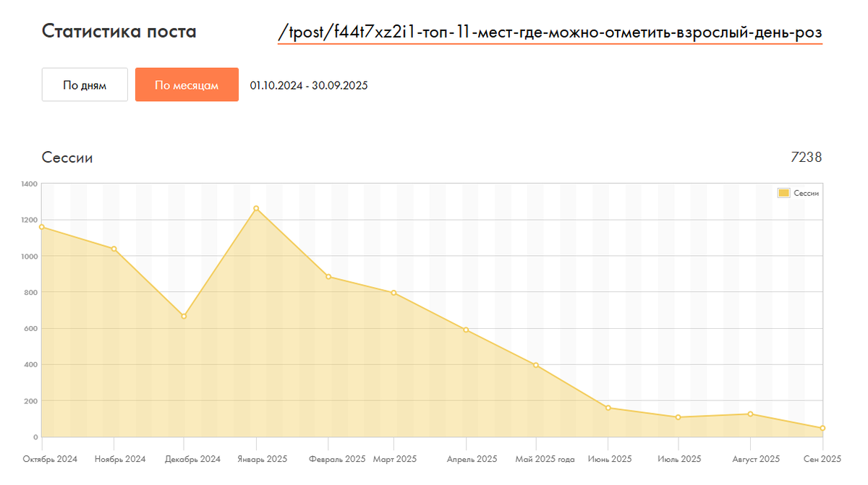868x485 pixels.
Task: Click the 400 y-axis label
Action: tap(31, 364)
